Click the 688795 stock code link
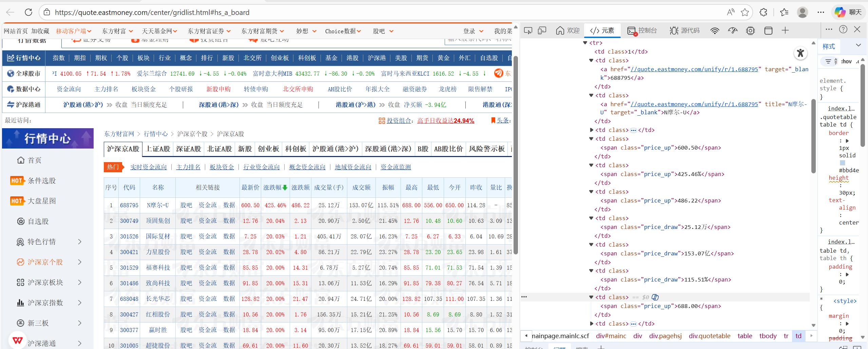Image resolution: width=868 pixels, height=349 pixels. tap(129, 205)
